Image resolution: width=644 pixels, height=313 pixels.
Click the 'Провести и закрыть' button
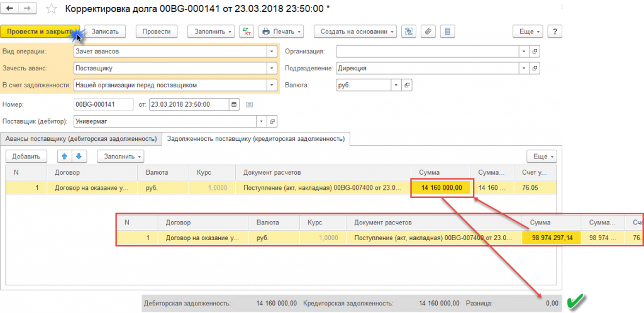click(39, 31)
